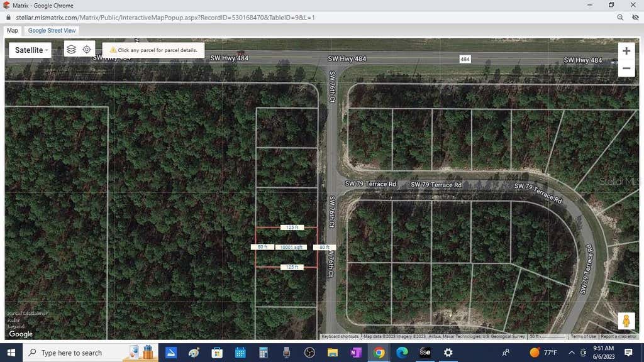Open File Explorer from the taskbar
644x362 pixels.
pos(333,353)
